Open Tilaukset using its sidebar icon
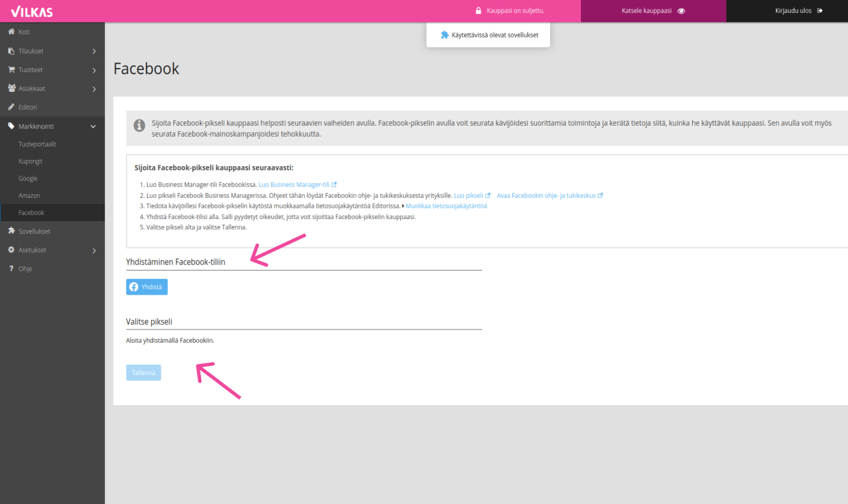848x504 pixels. coord(11,51)
